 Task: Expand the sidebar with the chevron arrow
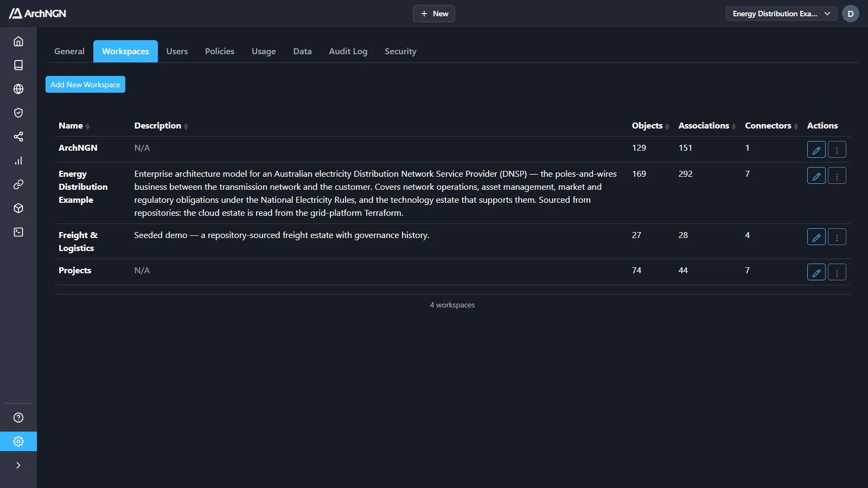click(18, 465)
